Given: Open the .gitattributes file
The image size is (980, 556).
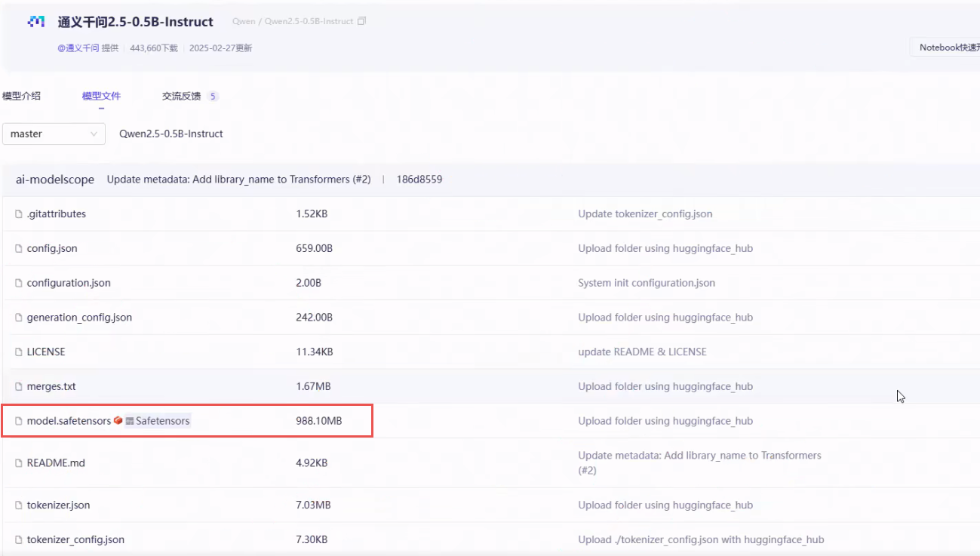Looking at the screenshot, I should [x=57, y=214].
